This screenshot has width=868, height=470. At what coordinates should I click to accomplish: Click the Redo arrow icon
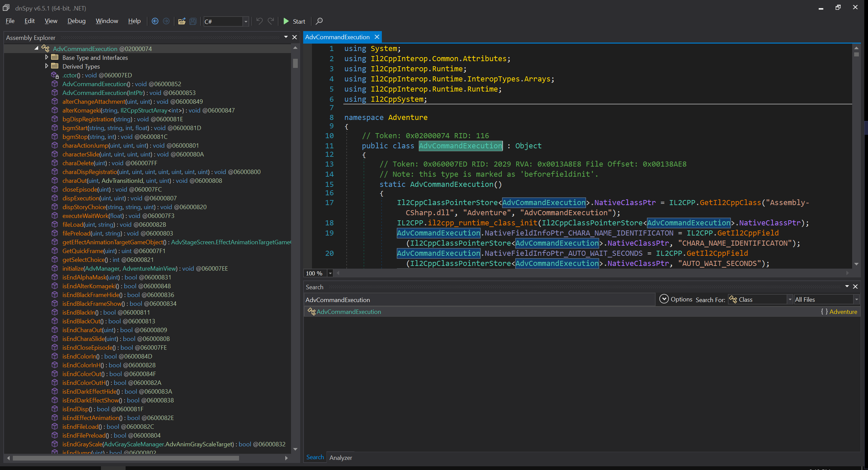271,21
